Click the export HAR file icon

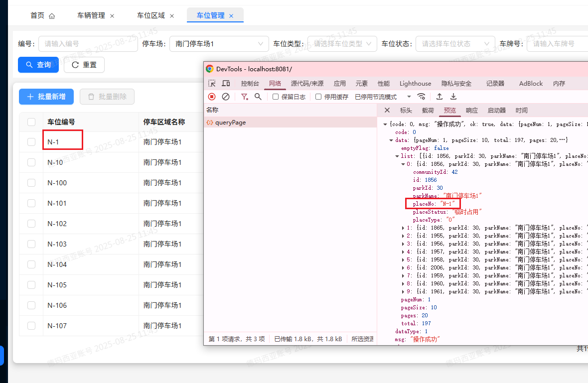point(453,97)
